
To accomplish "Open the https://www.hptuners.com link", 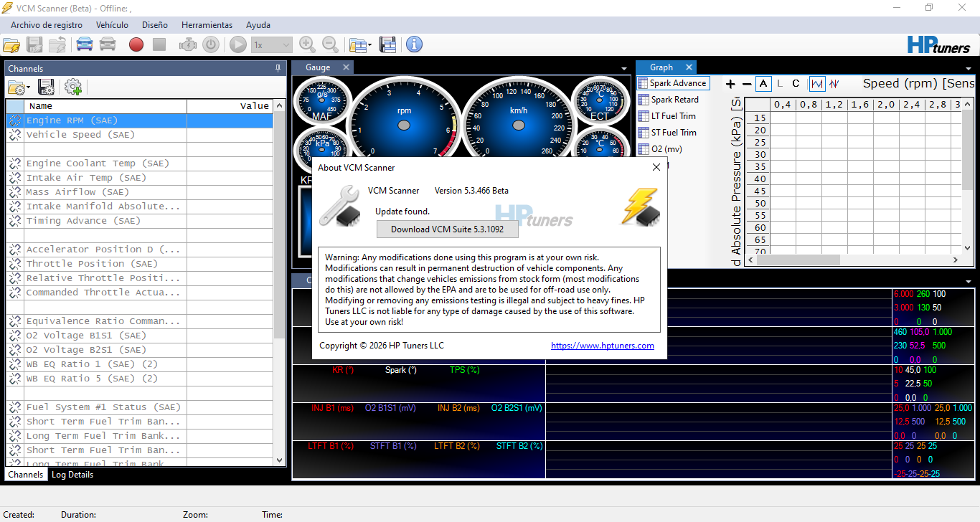I will point(603,346).
